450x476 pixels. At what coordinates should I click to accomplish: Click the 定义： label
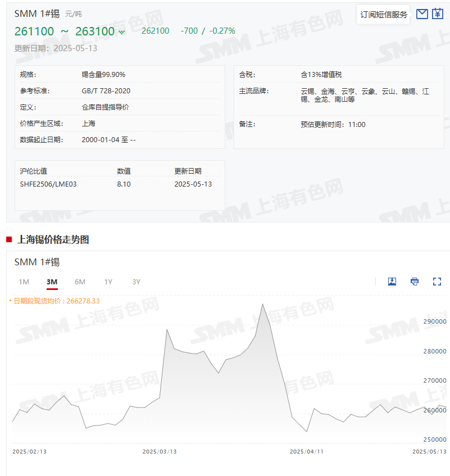[28, 107]
